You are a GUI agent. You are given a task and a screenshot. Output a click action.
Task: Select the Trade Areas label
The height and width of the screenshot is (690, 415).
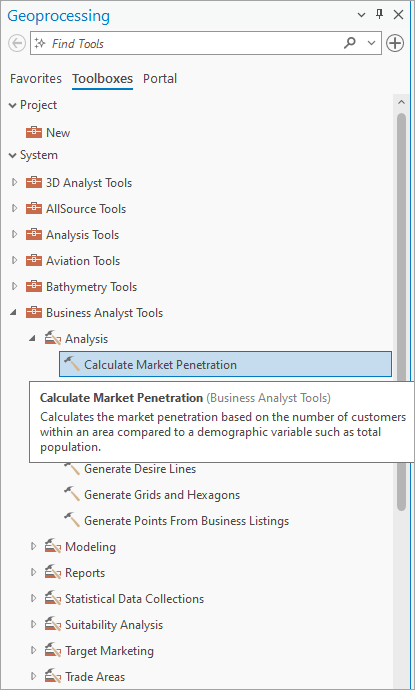[95, 677]
